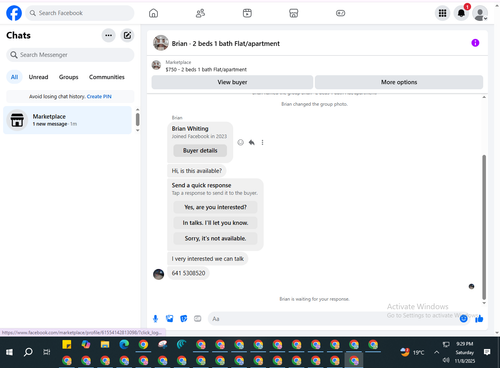Open Microsoft Edge from the taskbar
Image resolution: width=500 pixels, height=368 pixels.
coord(124,345)
